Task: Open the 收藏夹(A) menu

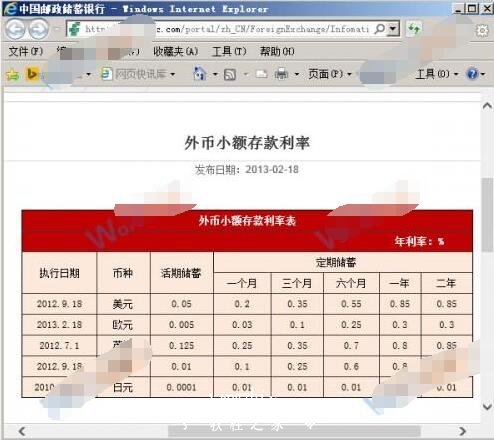Action: tap(176, 51)
